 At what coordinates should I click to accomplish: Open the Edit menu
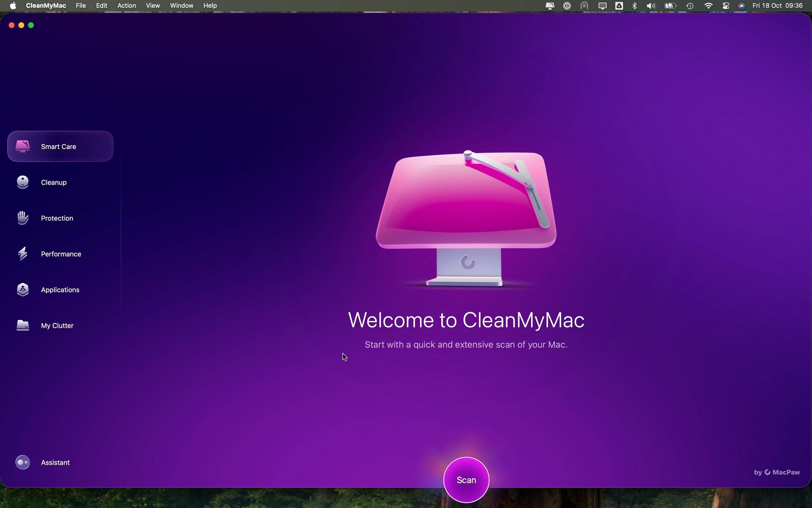point(102,6)
